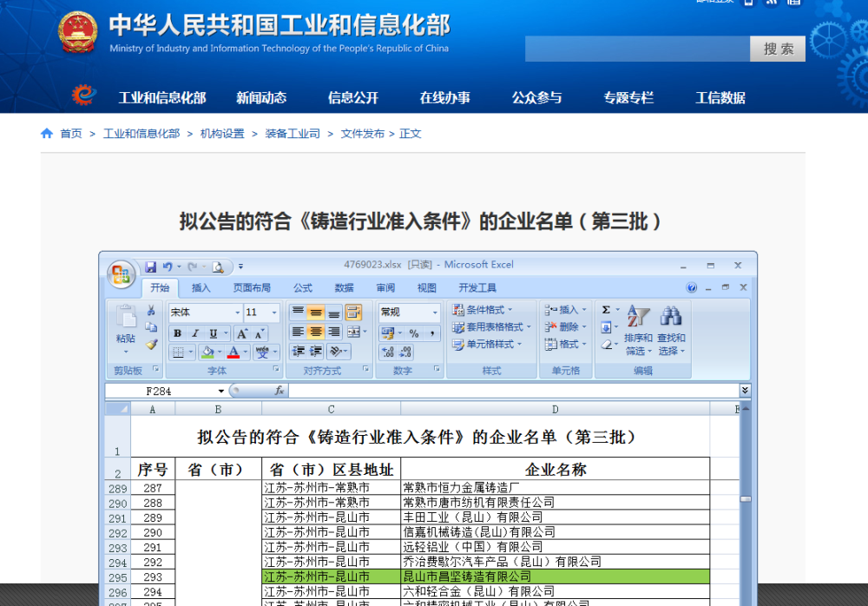This screenshot has width=868, height=606.
Task: Click the green fill color swatch button
Action: (207, 352)
